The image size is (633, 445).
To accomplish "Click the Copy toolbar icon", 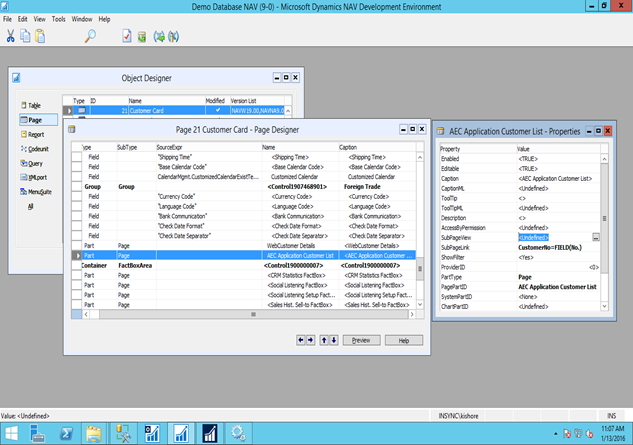I will point(25,36).
